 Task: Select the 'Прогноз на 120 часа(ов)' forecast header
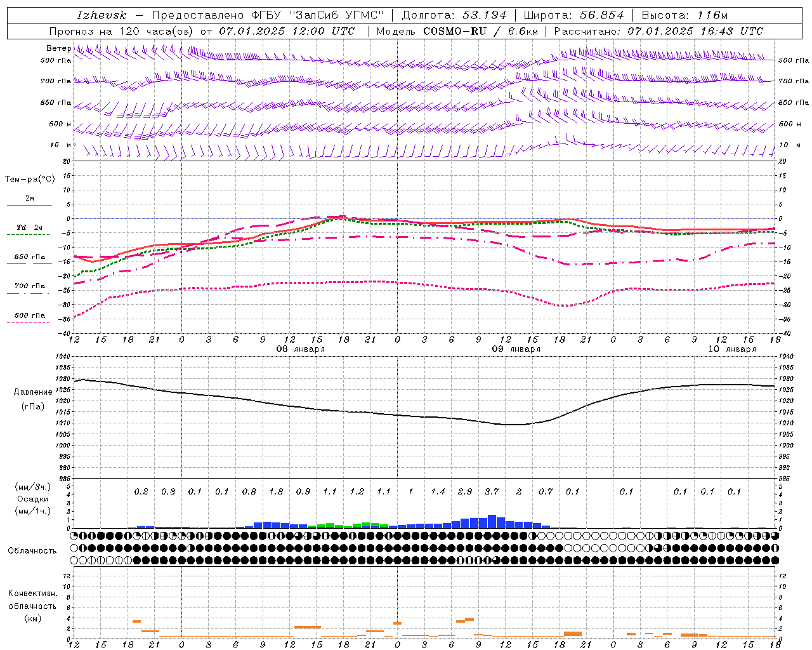click(122, 31)
